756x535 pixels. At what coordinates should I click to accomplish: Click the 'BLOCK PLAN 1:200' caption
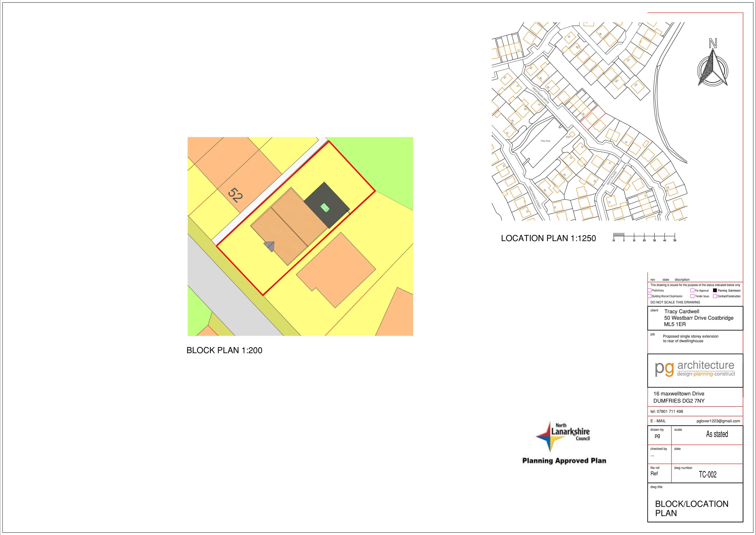click(x=224, y=350)
